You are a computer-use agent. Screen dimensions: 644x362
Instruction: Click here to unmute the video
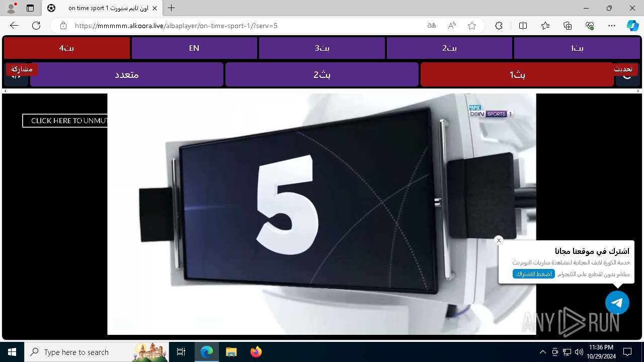tap(65, 121)
